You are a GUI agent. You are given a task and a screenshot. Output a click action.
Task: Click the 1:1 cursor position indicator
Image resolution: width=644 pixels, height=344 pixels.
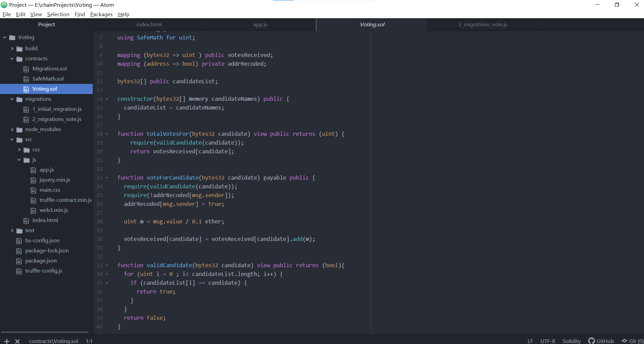[x=89, y=341]
